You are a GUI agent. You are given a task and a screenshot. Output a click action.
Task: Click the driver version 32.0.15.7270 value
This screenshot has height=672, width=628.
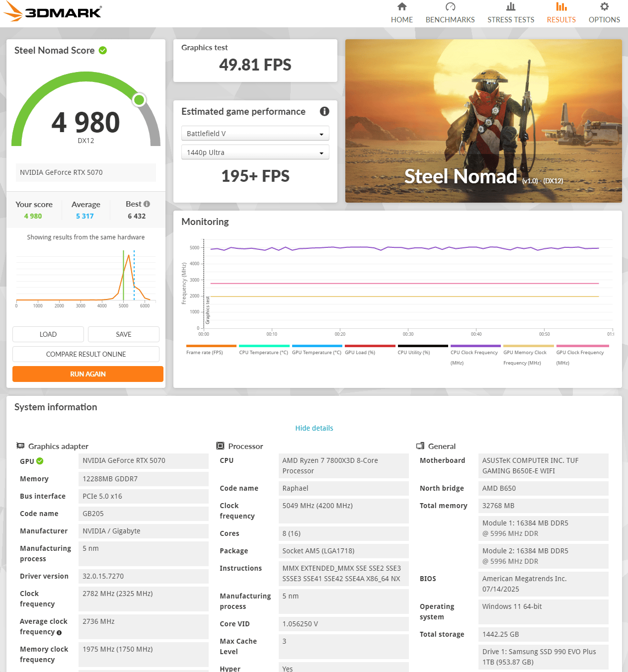click(144, 576)
